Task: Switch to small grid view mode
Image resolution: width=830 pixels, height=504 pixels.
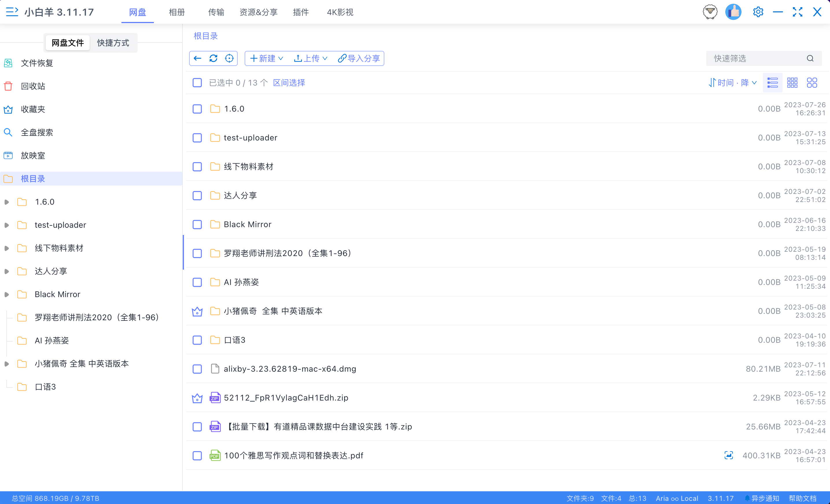Action: click(x=792, y=82)
